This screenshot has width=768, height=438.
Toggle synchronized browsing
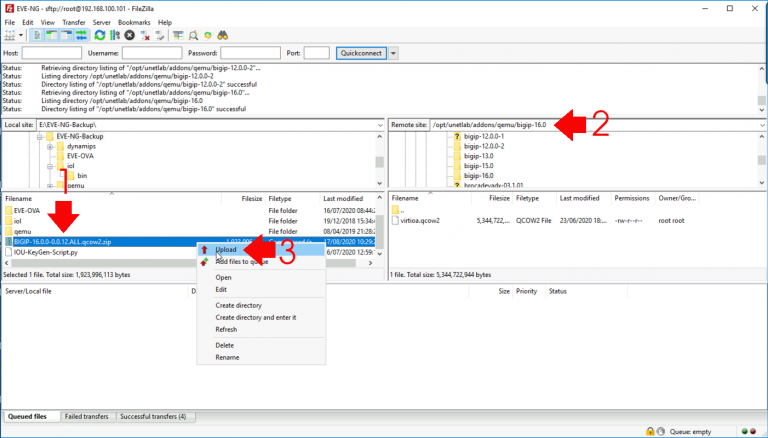[x=208, y=35]
